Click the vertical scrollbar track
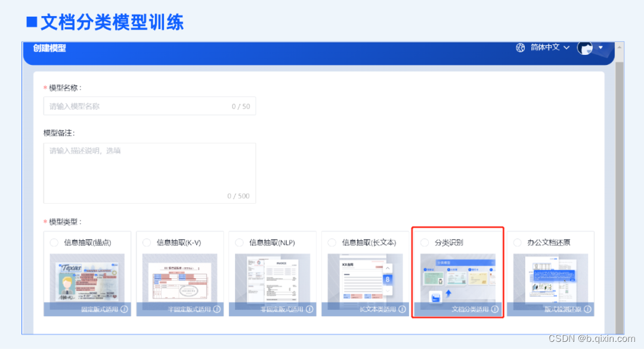644x349 pixels. tap(620, 197)
